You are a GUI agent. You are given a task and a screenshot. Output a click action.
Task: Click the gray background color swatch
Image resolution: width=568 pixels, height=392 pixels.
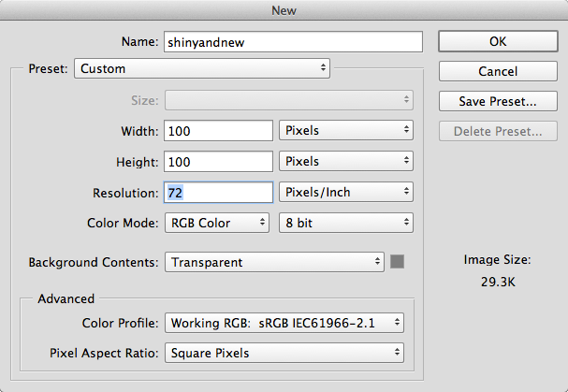pos(397,262)
